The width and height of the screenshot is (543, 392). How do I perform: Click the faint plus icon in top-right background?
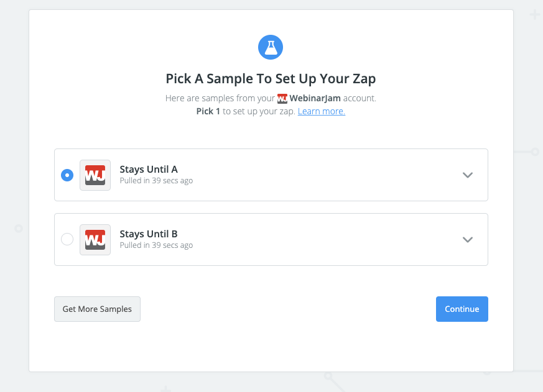[535, 14]
